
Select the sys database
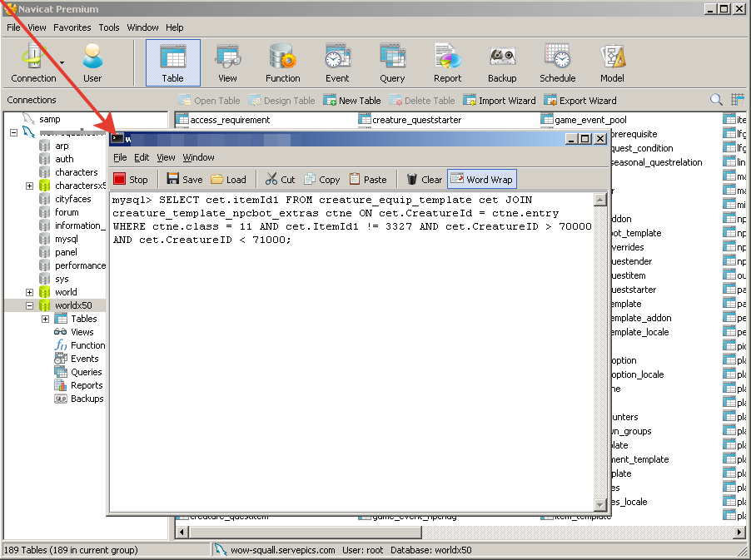(x=62, y=279)
